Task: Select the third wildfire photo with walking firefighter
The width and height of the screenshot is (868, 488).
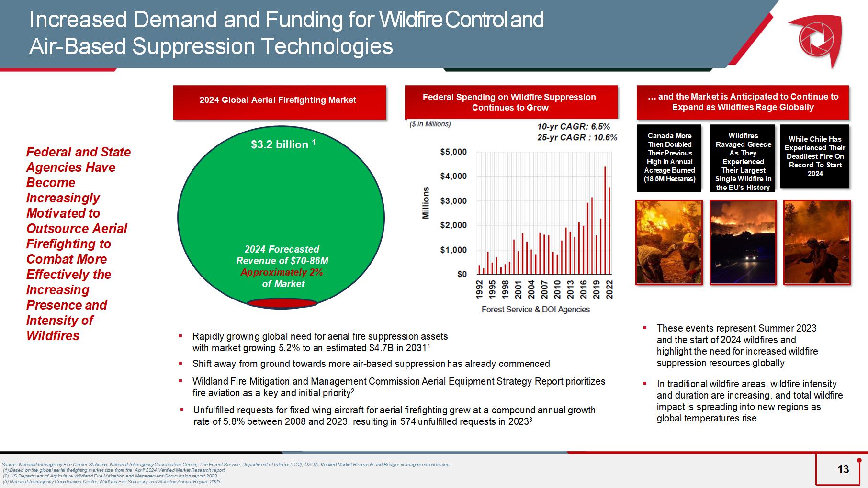Action: [x=817, y=242]
